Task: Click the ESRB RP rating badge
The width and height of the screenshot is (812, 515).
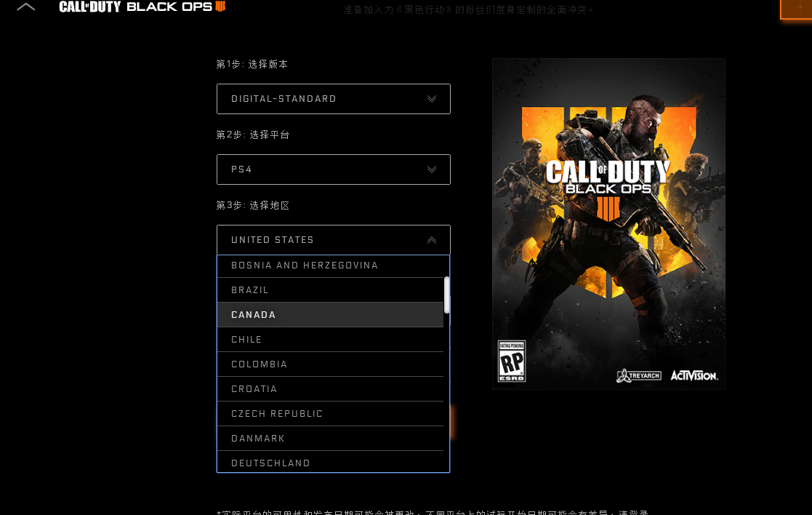Action: (512, 361)
